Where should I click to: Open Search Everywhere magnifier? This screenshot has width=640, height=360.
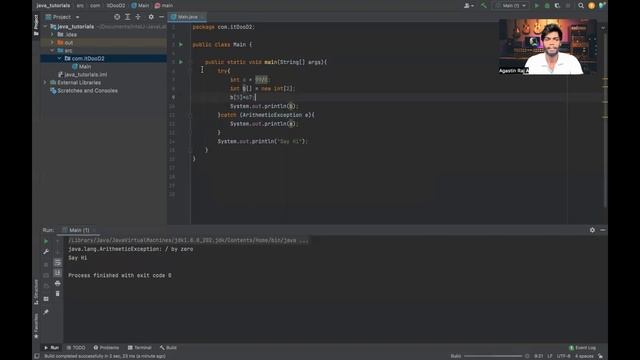pos(581,6)
